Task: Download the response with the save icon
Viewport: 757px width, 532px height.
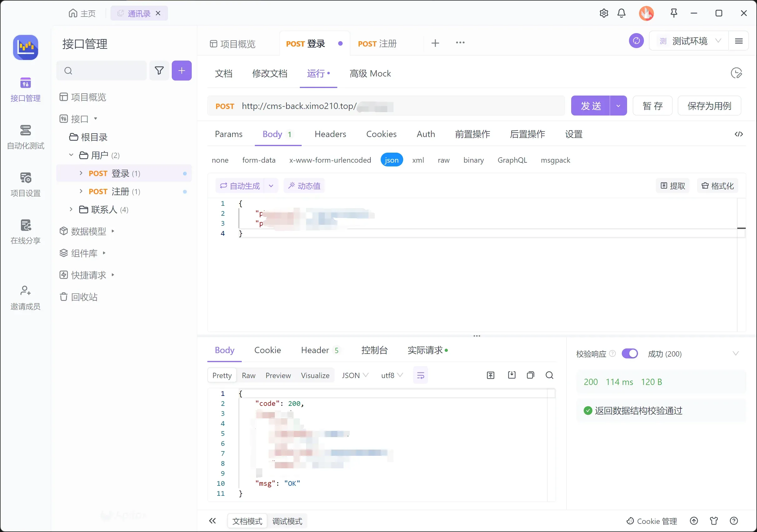Action: [512, 375]
